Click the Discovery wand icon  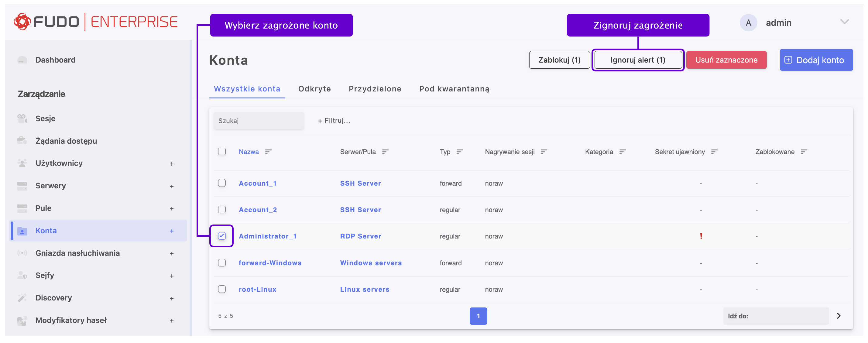22,298
